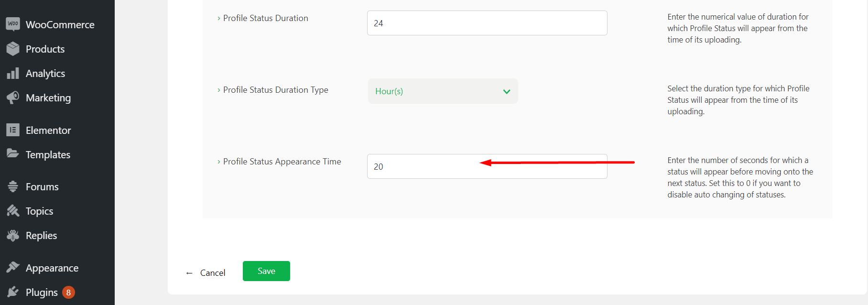Open the Analytics bar chart icon

(13, 73)
